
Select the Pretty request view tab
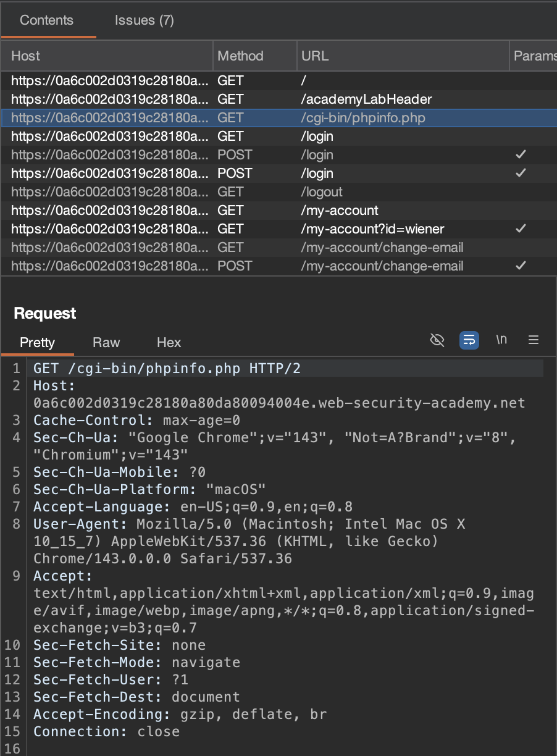click(37, 343)
